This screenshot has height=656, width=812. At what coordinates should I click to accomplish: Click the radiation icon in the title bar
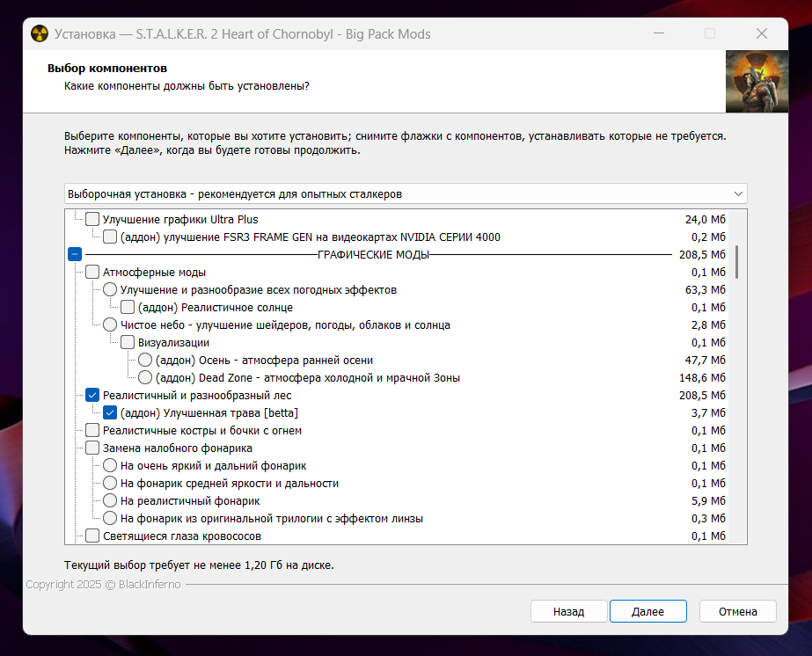(x=40, y=33)
